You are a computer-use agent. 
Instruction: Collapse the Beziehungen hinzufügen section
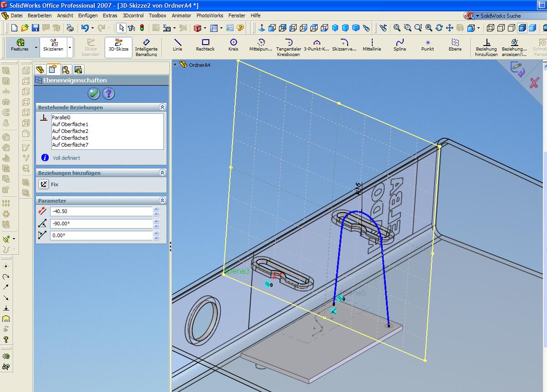[162, 173]
